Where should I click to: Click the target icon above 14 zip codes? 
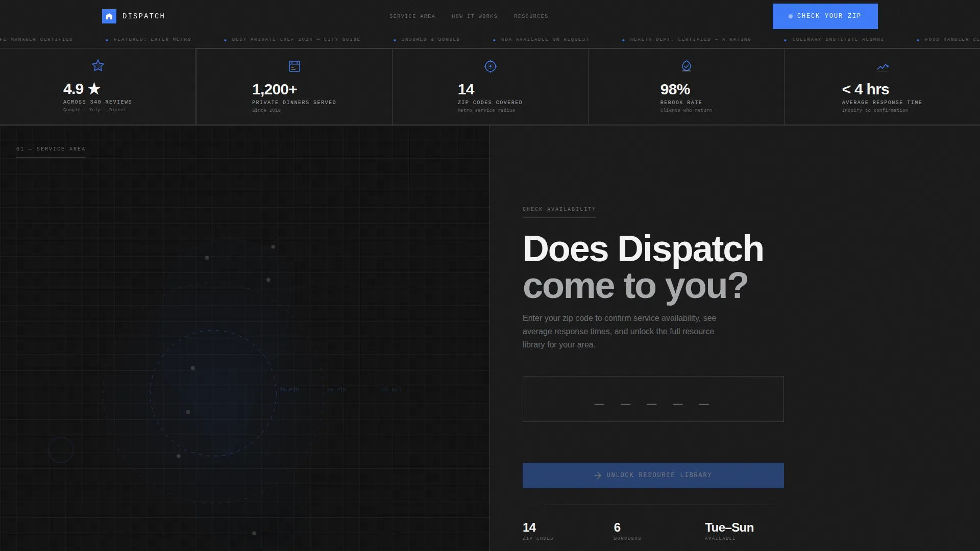[x=491, y=66]
